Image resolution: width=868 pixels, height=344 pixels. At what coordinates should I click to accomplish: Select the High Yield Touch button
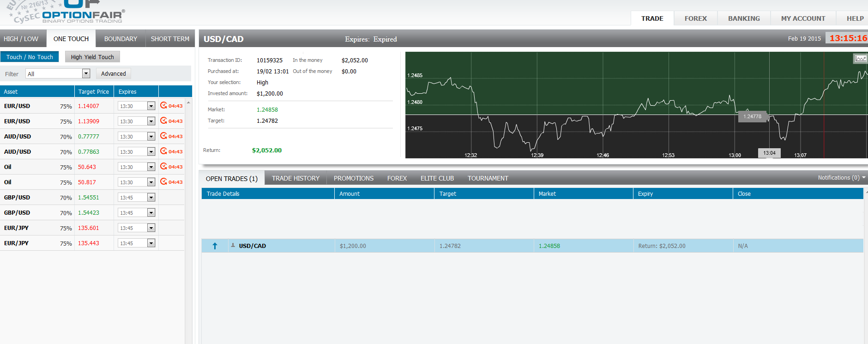point(92,57)
